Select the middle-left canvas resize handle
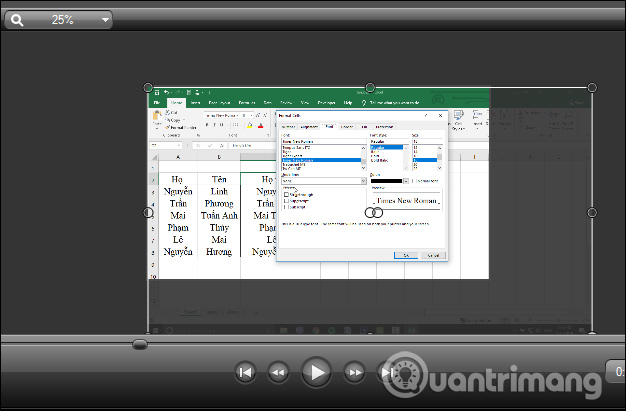The height and width of the screenshot is (411, 626). point(148,212)
